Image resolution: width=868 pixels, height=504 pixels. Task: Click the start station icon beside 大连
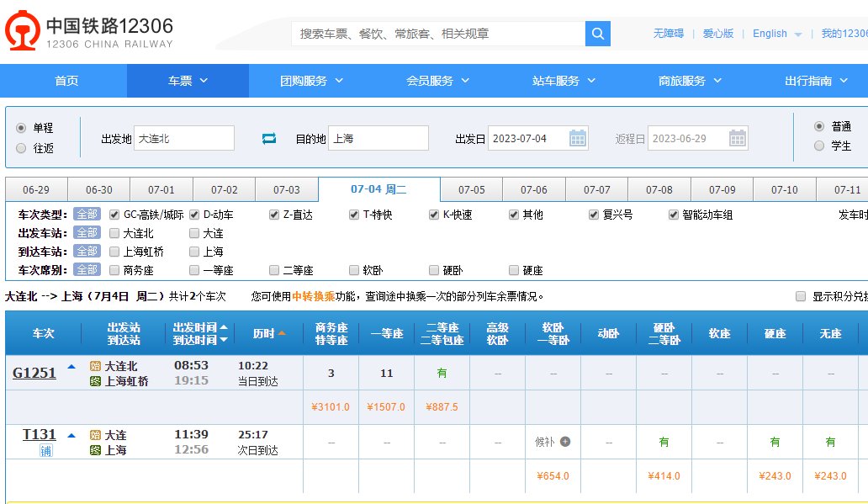click(x=95, y=435)
